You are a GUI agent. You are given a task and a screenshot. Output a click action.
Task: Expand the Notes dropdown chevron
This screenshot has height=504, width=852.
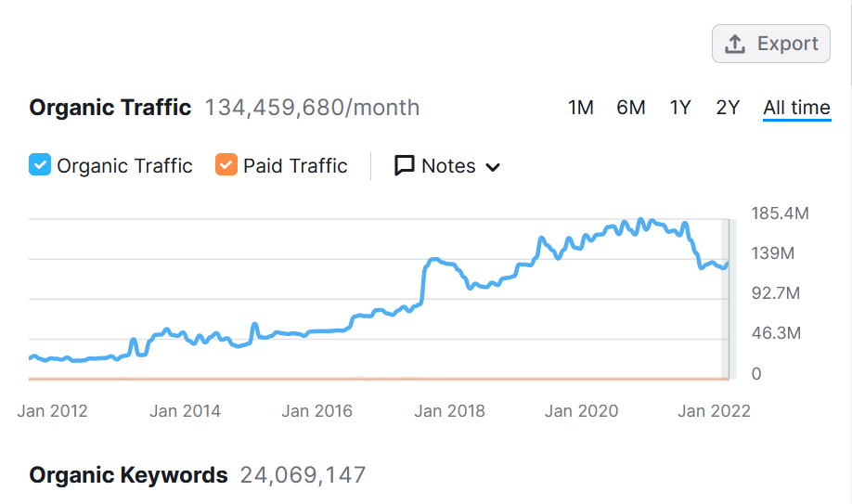[x=493, y=167]
